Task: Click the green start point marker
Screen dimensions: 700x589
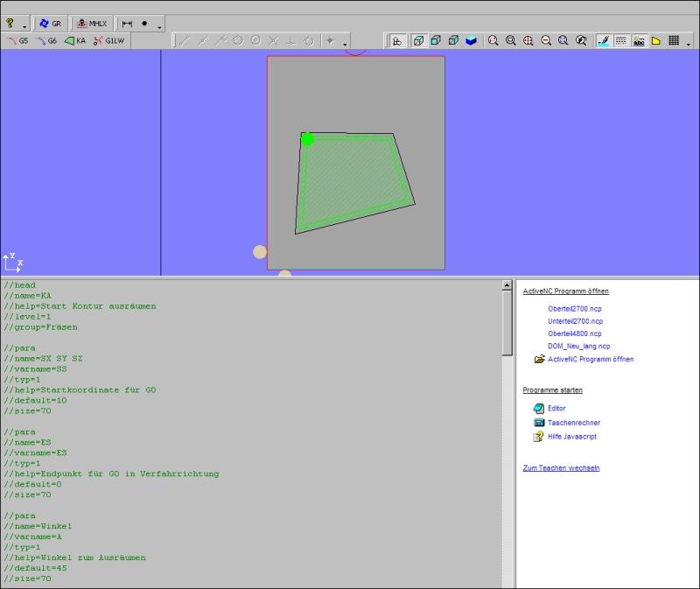Action: [308, 139]
